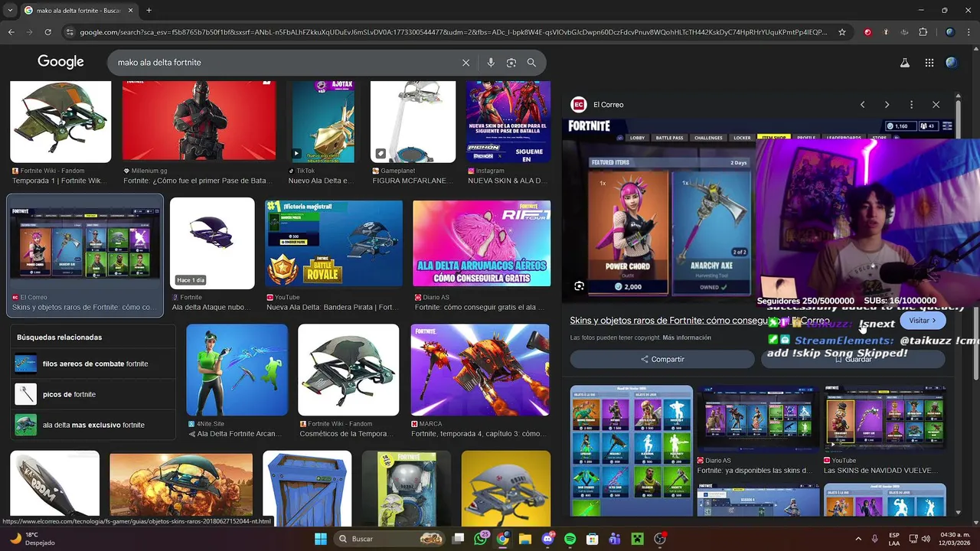Open Chrome profile avatar in toolbar
Image resolution: width=980 pixels, height=551 pixels.
pos(950,32)
